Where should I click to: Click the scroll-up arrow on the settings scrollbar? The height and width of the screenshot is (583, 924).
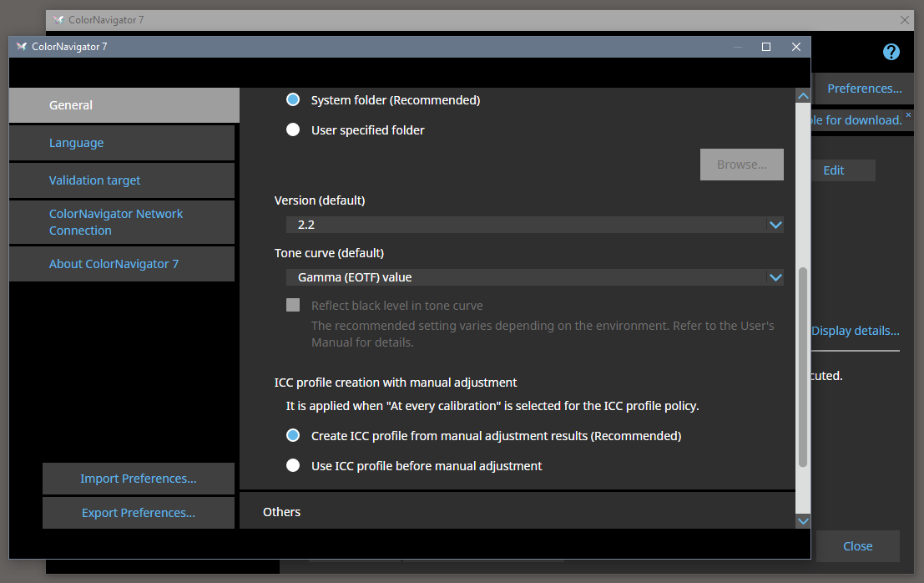802,95
